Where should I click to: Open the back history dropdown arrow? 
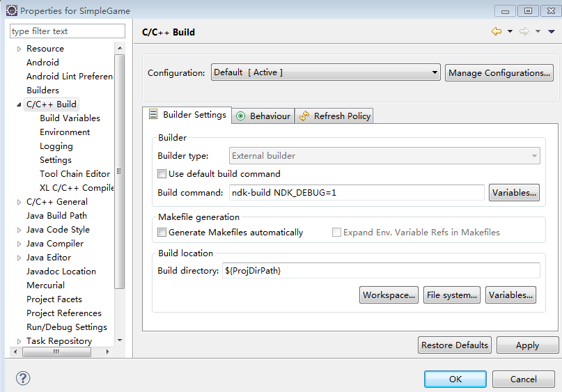[510, 31]
